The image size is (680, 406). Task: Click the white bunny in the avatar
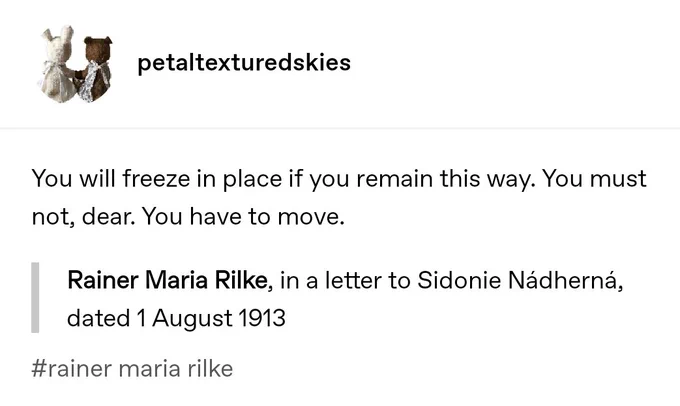[58, 65]
